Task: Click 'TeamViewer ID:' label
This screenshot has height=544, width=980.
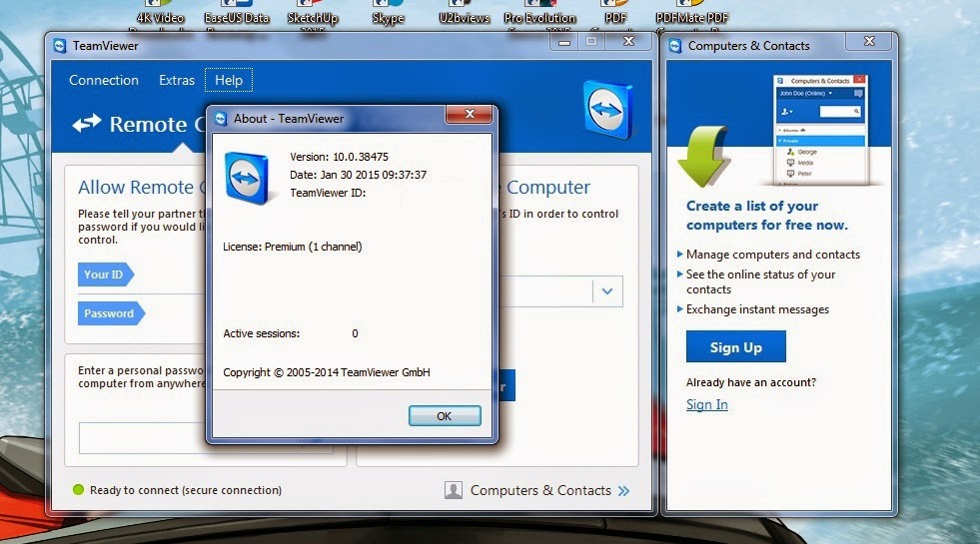Action: (x=328, y=193)
